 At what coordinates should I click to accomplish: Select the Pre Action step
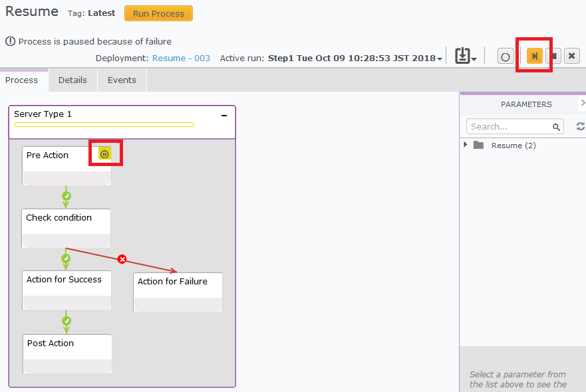[67, 166]
